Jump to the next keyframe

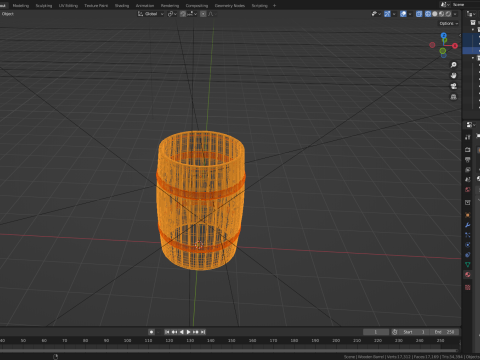pos(196,332)
